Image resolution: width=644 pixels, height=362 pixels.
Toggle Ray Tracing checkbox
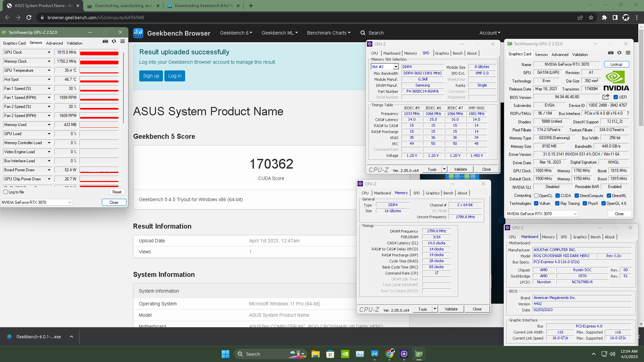coord(557,203)
